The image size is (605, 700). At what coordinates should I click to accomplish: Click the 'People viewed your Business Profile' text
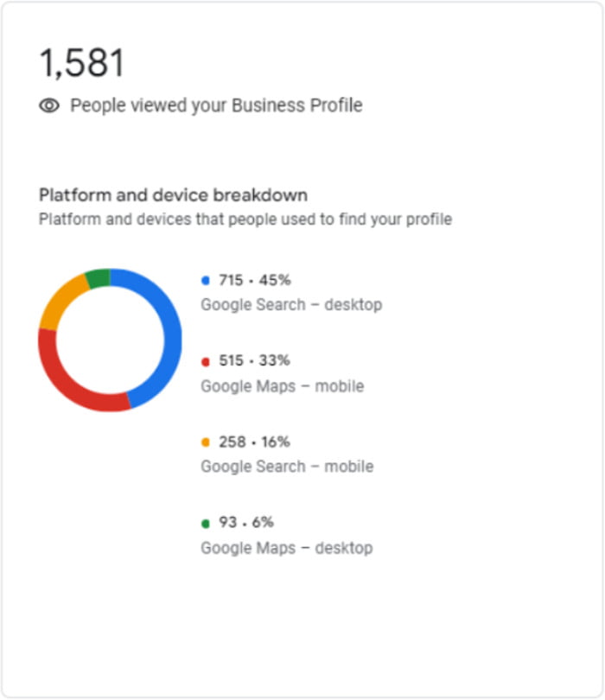pyautogui.click(x=216, y=106)
